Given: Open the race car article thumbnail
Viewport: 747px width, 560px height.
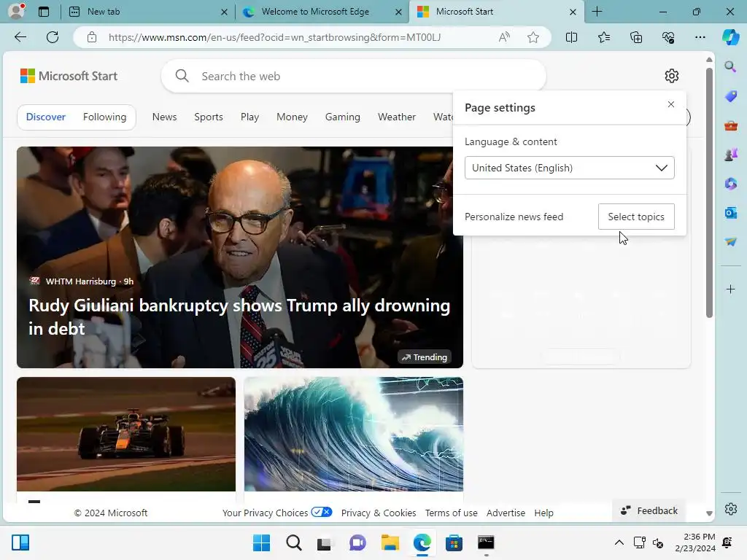Looking at the screenshot, I should coord(126,434).
